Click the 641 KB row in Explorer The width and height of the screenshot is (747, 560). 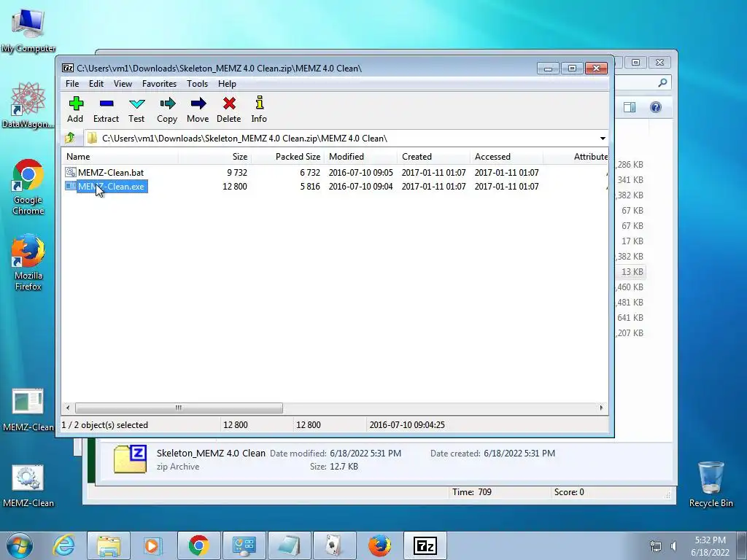click(x=630, y=318)
